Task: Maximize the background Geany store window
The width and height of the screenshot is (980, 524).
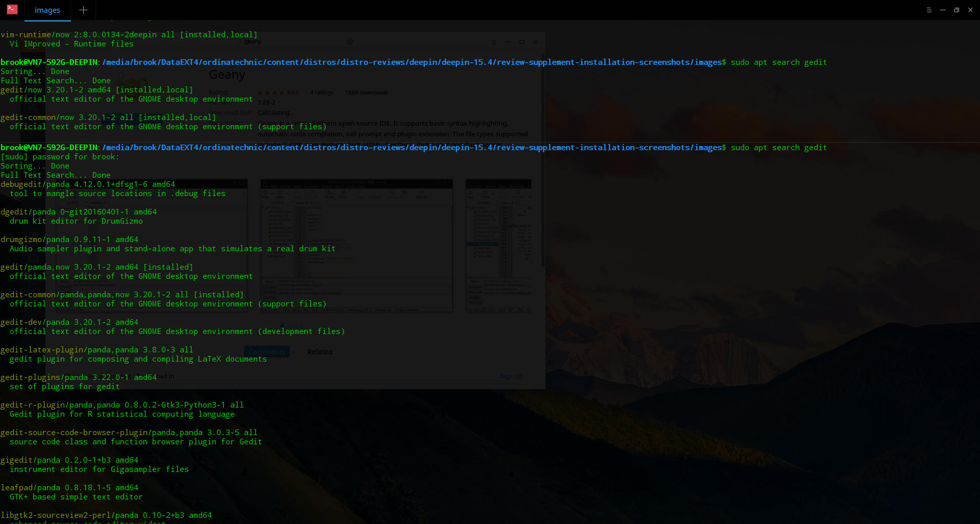Action: (x=522, y=42)
